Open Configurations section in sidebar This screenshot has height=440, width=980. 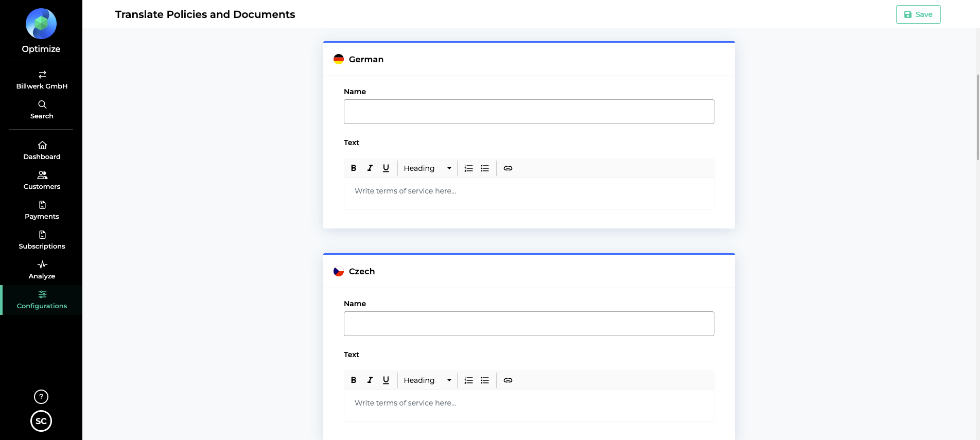pos(42,300)
